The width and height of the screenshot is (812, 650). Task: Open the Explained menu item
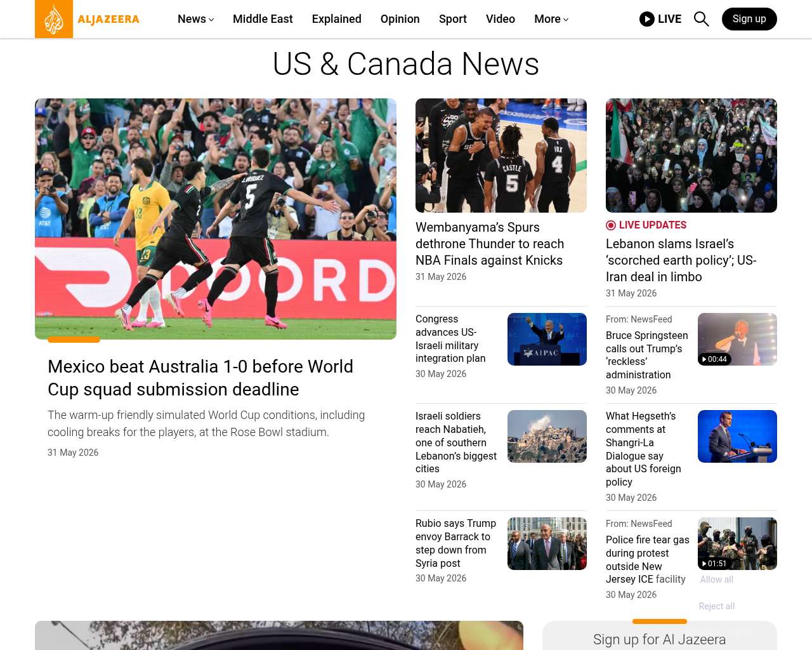coord(336,19)
